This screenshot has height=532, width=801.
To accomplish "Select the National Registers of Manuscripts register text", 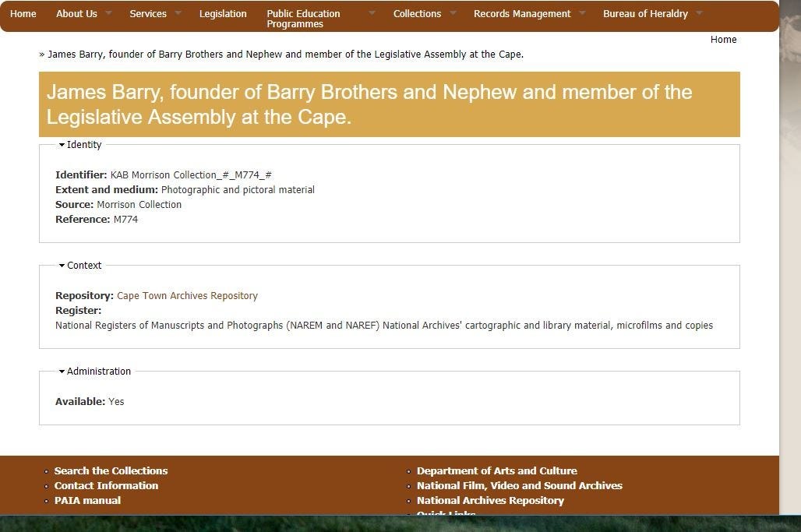I will [x=383, y=326].
